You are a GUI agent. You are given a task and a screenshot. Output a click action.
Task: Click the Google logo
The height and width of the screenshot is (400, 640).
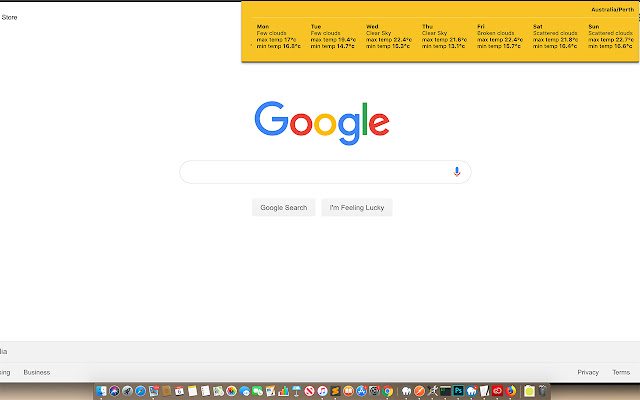pos(322,123)
